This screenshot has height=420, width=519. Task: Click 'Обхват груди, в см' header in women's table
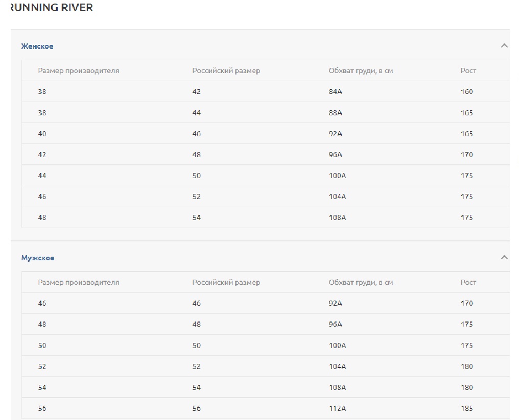coord(361,71)
